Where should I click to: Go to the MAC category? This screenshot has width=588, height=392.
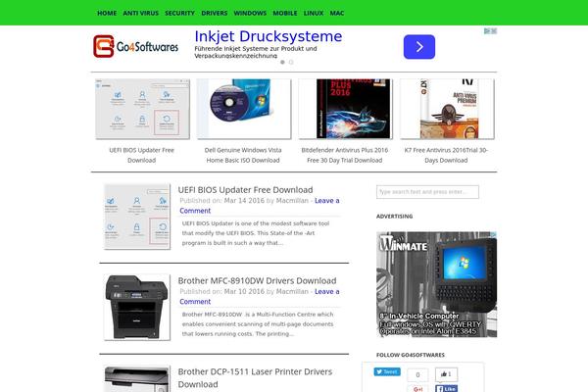[337, 13]
